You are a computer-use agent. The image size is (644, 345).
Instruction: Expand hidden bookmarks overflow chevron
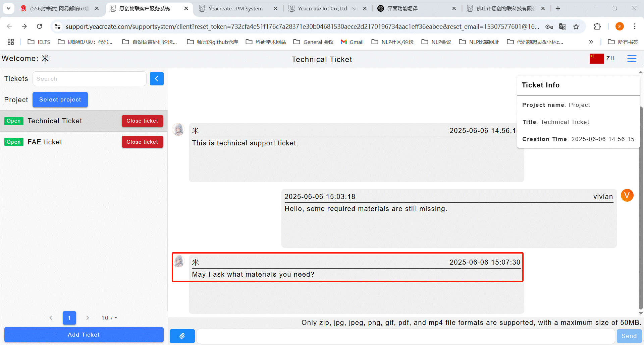pyautogui.click(x=591, y=42)
